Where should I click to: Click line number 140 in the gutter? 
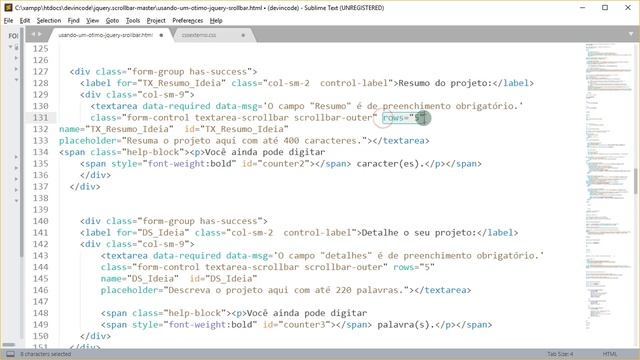coord(40,221)
